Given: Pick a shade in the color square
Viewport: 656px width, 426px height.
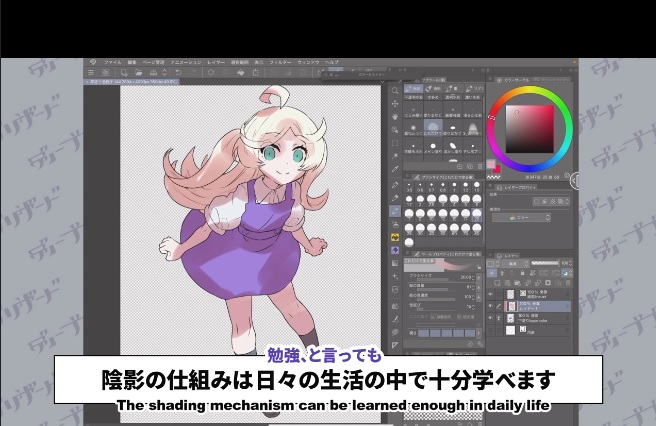Looking at the screenshot, I should click(x=530, y=129).
